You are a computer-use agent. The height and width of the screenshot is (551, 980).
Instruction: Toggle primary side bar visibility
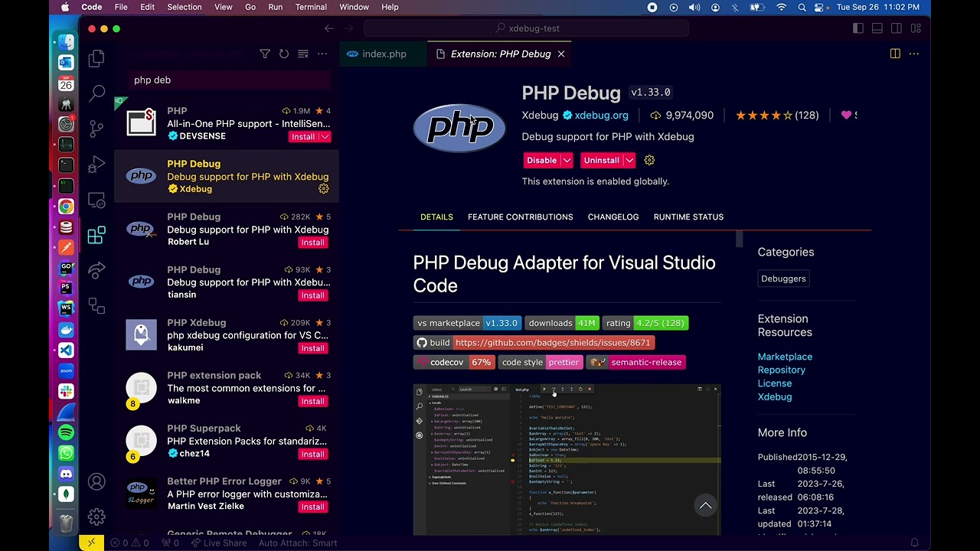pos(858,28)
